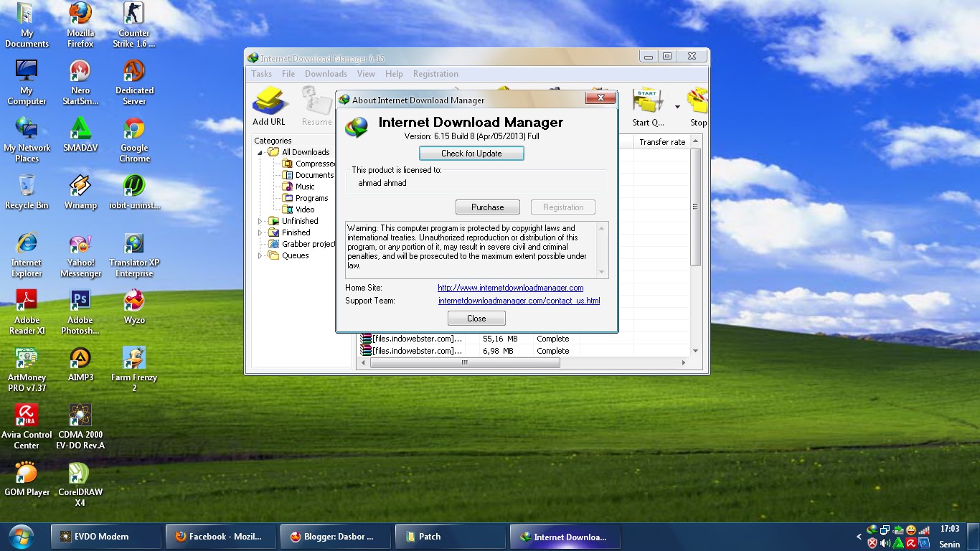The width and height of the screenshot is (980, 551).
Task: Open the Recycle Bin desktop icon
Action: [x=27, y=192]
